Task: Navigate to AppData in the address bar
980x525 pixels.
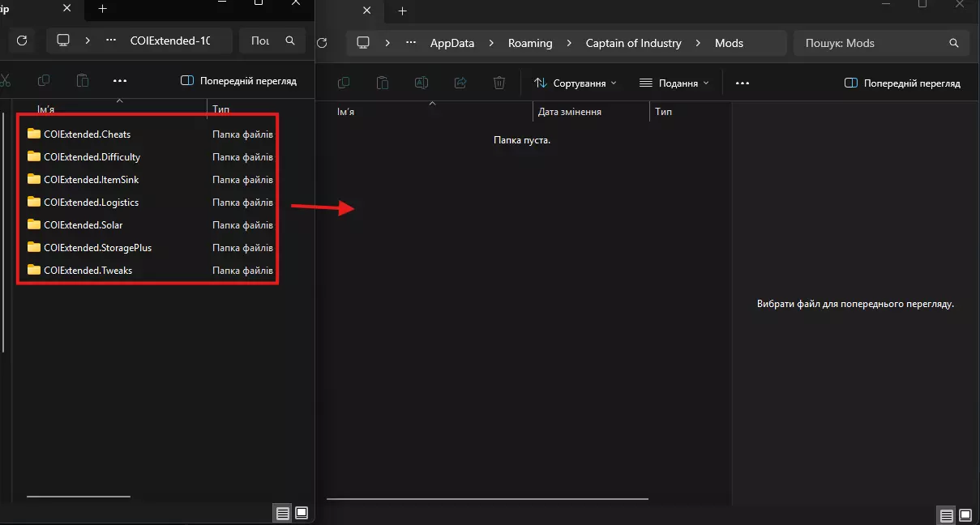Action: pos(452,43)
